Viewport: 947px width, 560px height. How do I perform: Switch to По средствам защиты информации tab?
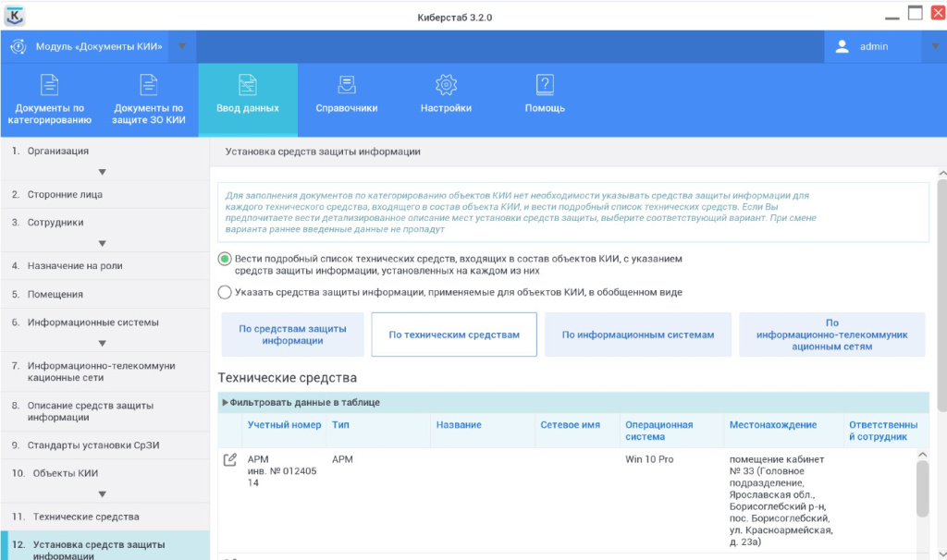tap(292, 335)
